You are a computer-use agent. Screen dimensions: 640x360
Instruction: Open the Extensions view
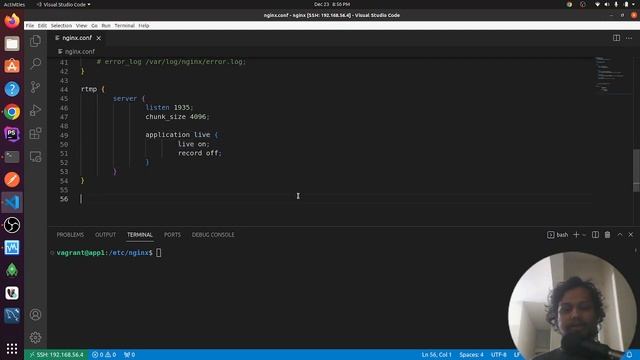coord(36,133)
